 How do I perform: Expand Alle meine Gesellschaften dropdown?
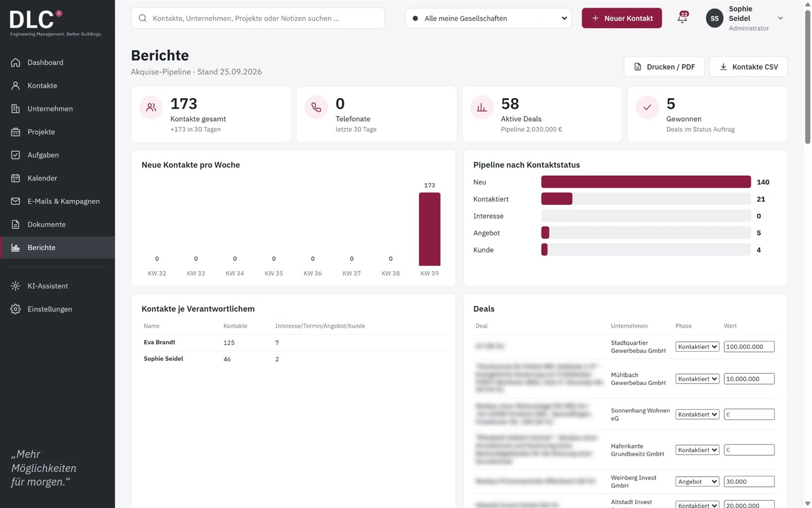(488, 18)
